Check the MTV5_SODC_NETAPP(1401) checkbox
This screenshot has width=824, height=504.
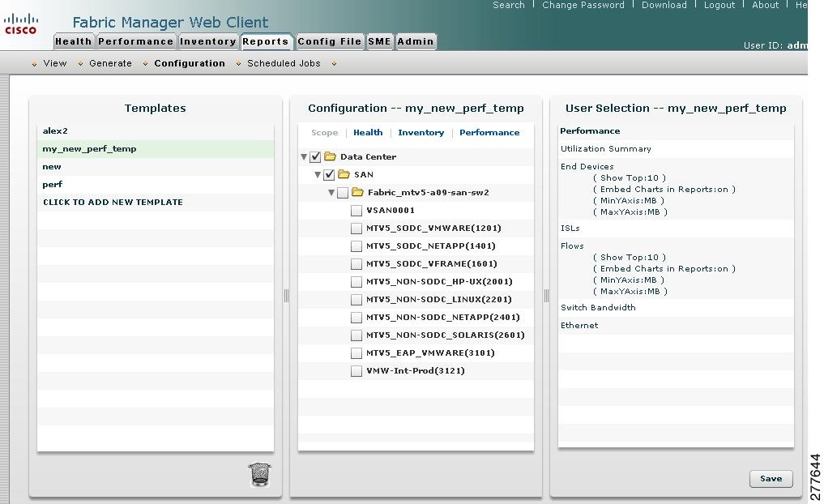coord(356,246)
